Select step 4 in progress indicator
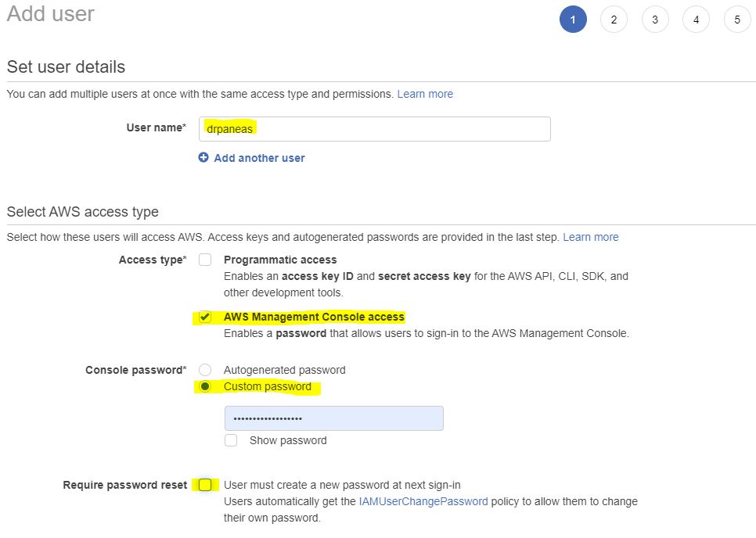 click(696, 20)
